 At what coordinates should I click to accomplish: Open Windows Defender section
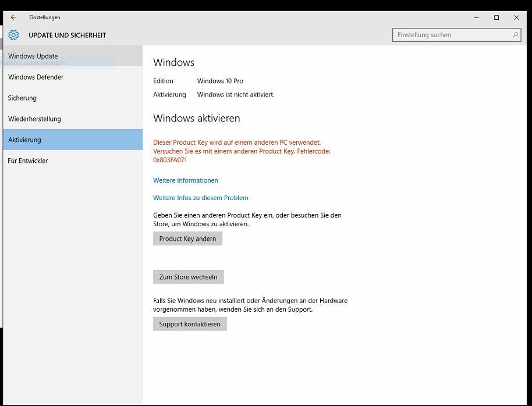73,77
